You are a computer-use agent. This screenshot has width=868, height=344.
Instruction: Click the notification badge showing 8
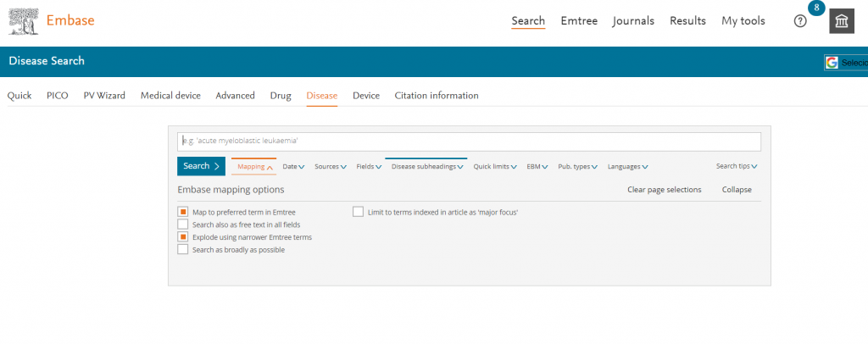point(816,8)
